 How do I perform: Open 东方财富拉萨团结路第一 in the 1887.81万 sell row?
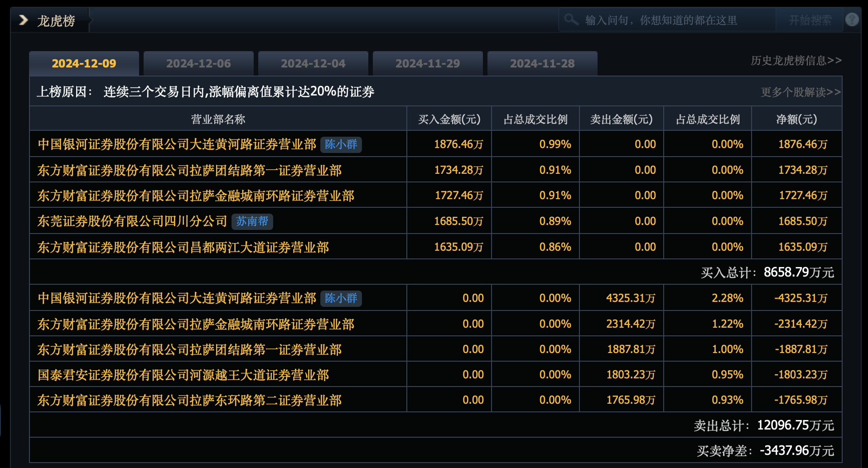[x=190, y=349]
